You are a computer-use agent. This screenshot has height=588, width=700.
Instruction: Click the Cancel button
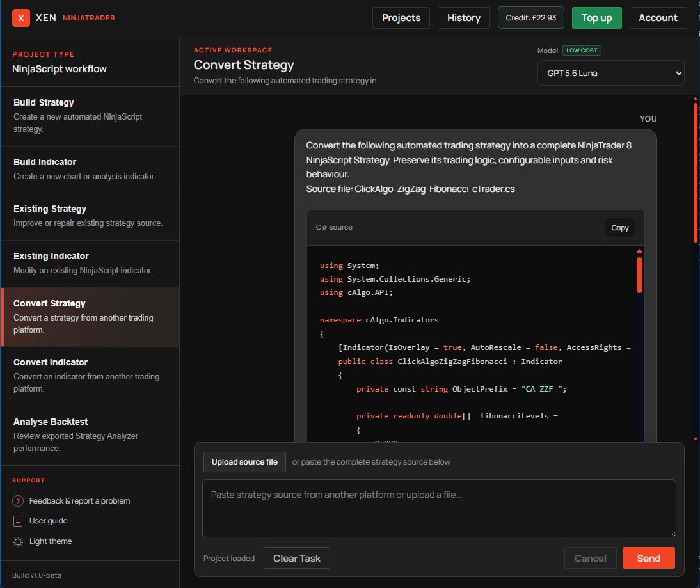590,558
